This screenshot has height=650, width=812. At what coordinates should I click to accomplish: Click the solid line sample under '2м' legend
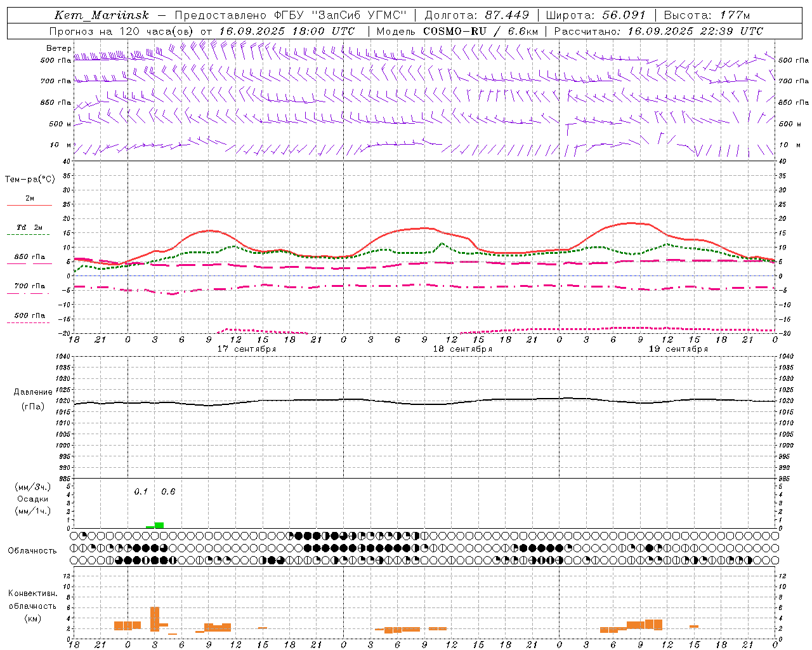tap(30, 206)
